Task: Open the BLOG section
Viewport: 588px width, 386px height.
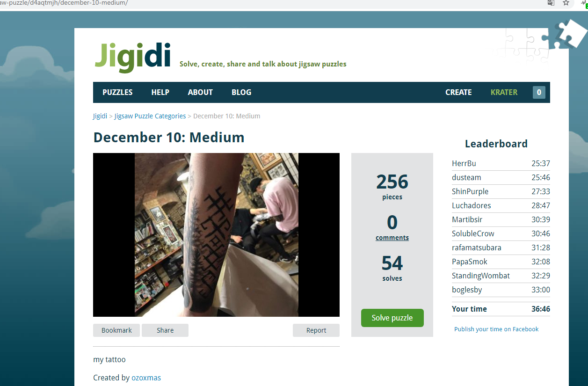Action: tap(241, 92)
